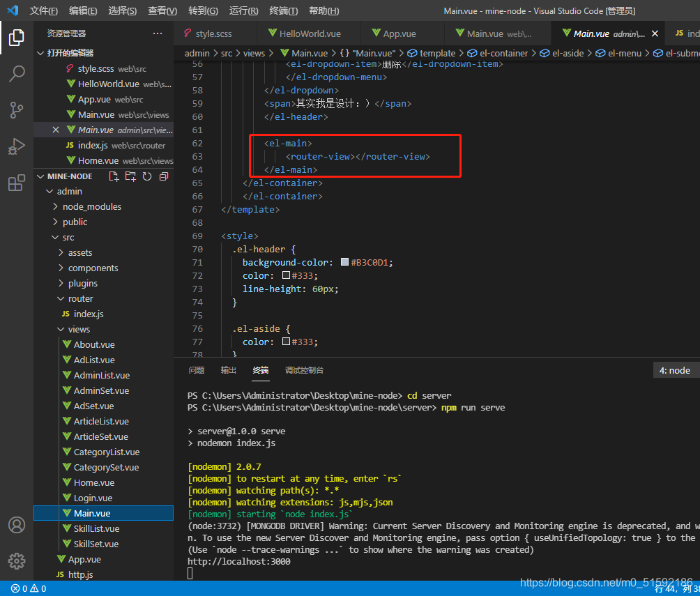Viewport: 700px width, 596px height.
Task: Open the Manage settings gear
Action: (17, 560)
